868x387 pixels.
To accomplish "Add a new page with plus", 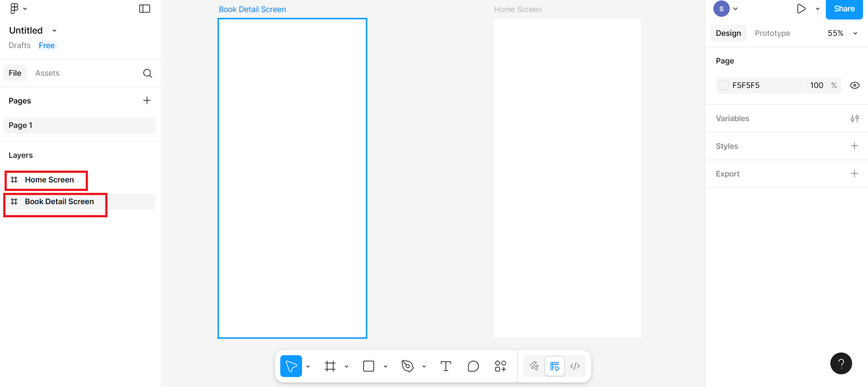I will point(147,100).
